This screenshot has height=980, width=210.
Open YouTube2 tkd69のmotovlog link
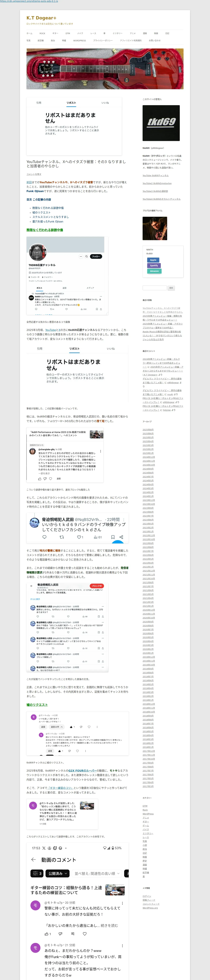pyautogui.click(x=157, y=183)
